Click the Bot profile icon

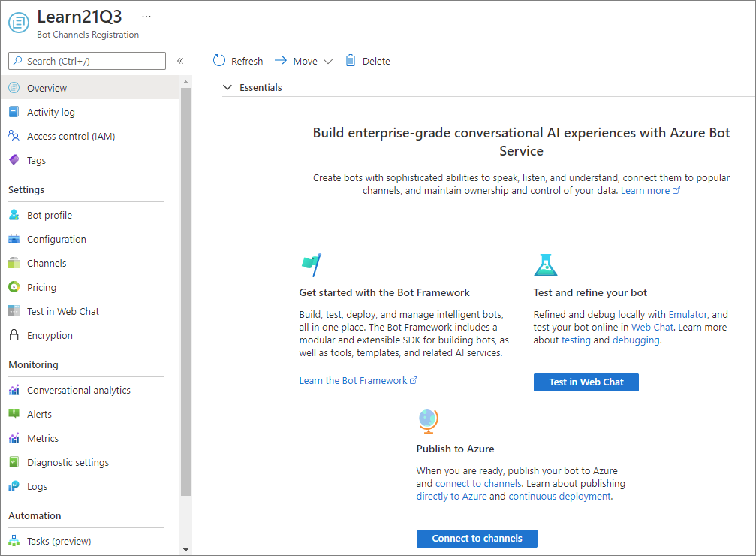click(x=14, y=215)
